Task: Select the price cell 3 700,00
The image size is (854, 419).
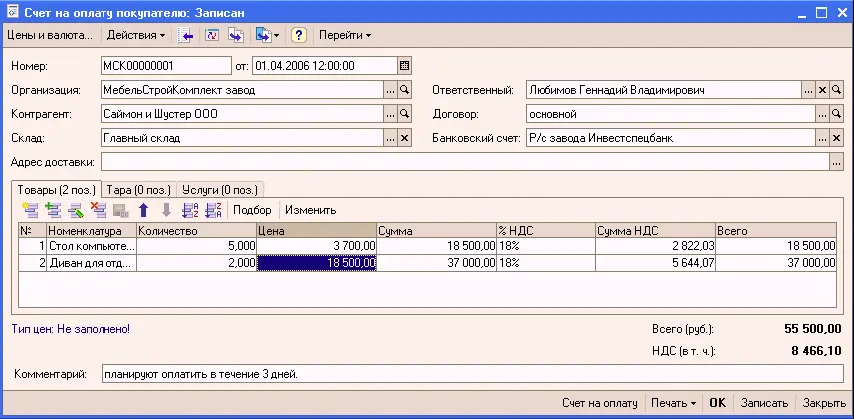Action: [x=316, y=246]
